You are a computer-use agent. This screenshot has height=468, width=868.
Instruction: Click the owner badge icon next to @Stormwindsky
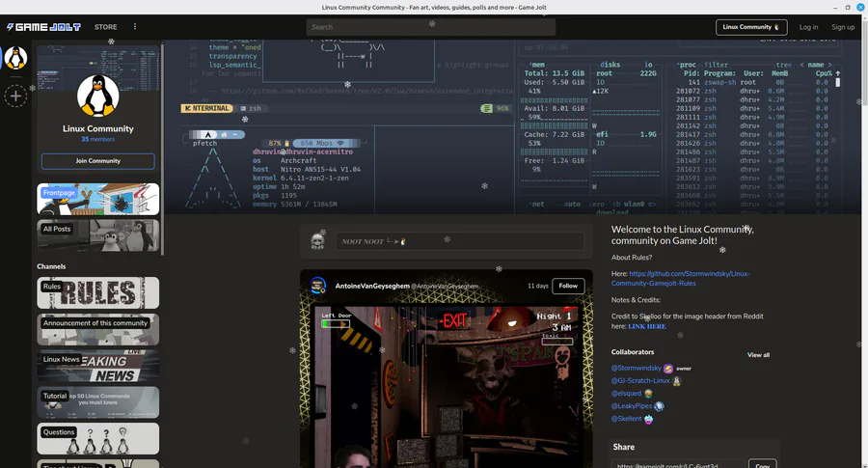[x=668, y=369]
